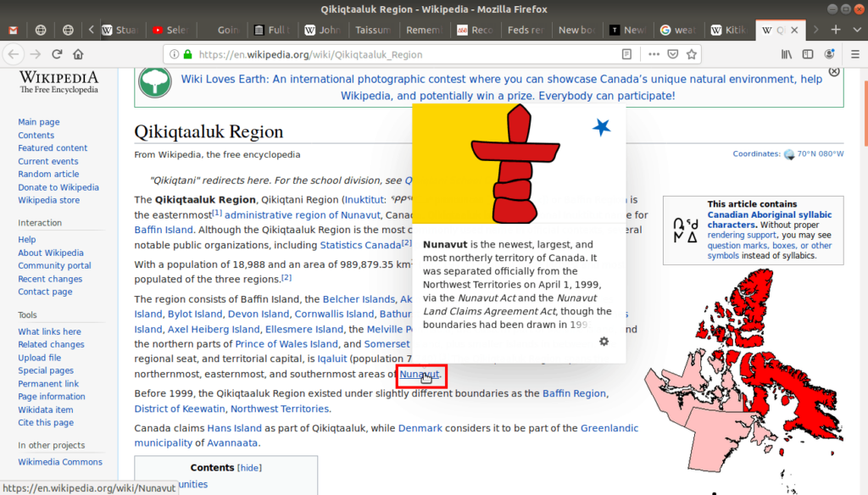Bookmark this page with the star
The image size is (868, 495).
point(692,54)
